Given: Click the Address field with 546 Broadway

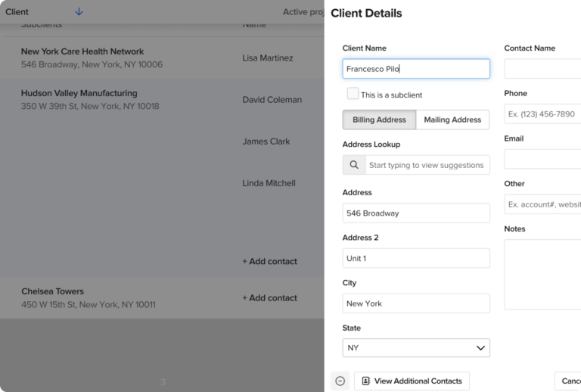Looking at the screenshot, I should point(416,213).
